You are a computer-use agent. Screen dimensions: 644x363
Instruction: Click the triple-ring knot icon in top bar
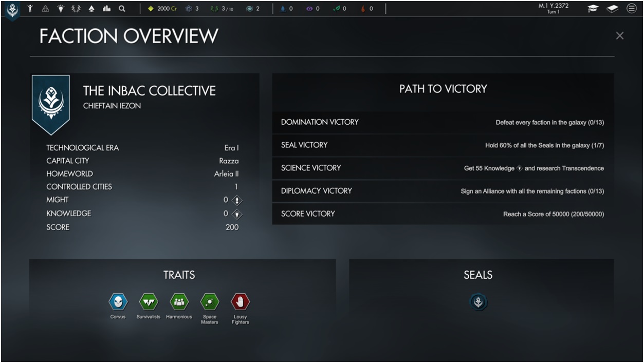pyautogui.click(x=45, y=9)
